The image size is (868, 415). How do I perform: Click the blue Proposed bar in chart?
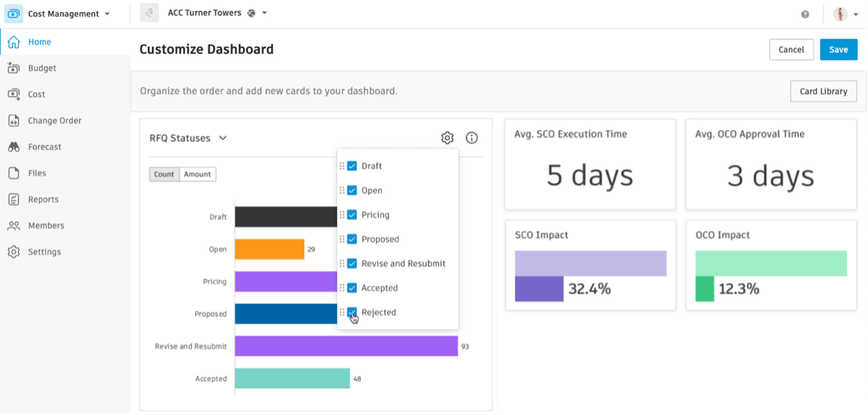point(285,313)
